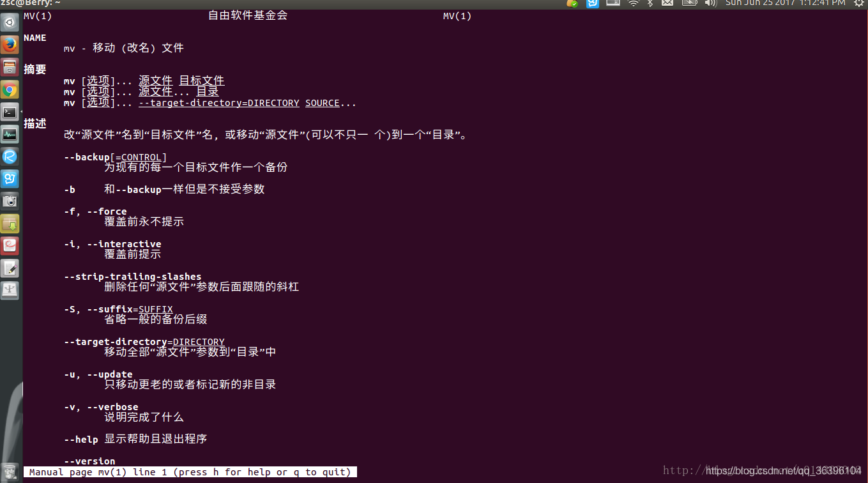The image size is (868, 483).
Task: Click the description '说明完成了什么'
Action: click(x=144, y=417)
